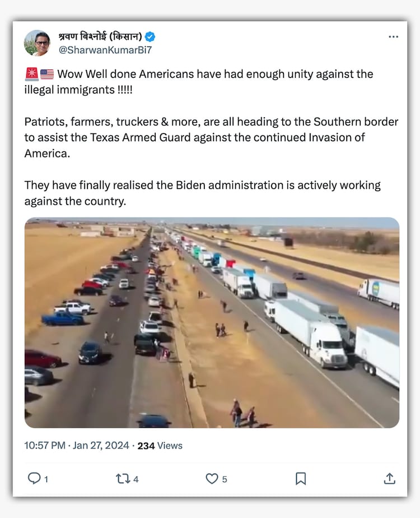Click the display name in Hindi
Image resolution: width=420 pixels, height=518 pixels.
click(x=100, y=36)
